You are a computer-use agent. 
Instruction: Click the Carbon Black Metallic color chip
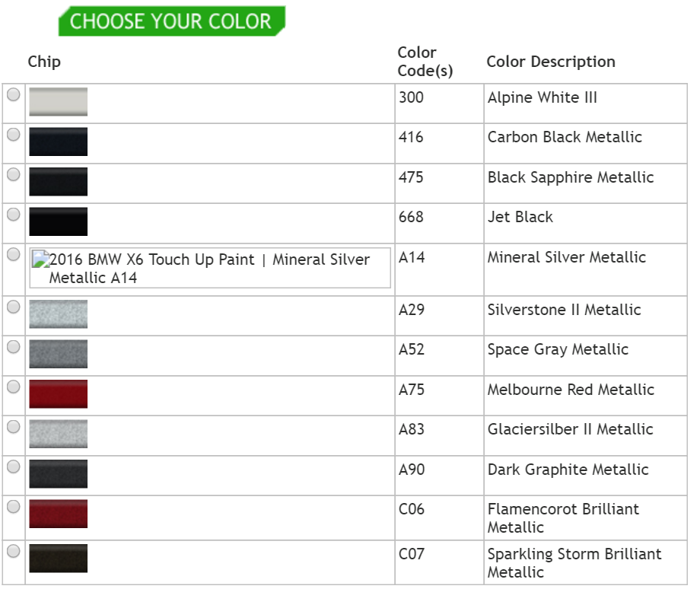[58, 142]
